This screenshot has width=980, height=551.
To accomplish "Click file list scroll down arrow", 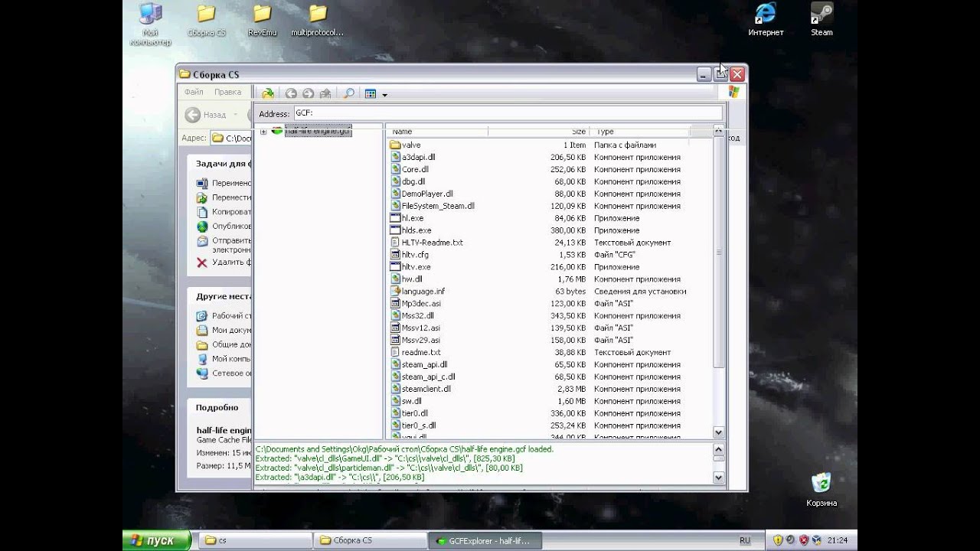I will (718, 432).
